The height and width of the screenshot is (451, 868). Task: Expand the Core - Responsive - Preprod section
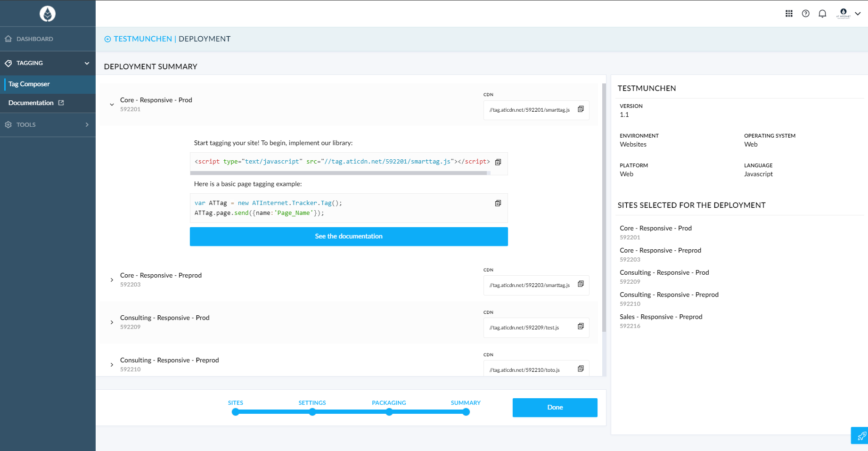[112, 280]
